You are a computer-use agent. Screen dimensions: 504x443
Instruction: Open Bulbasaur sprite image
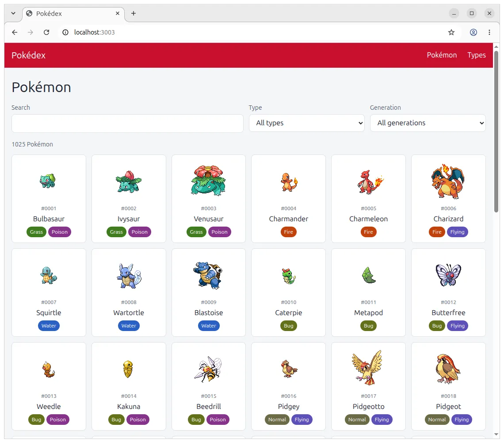click(x=48, y=181)
